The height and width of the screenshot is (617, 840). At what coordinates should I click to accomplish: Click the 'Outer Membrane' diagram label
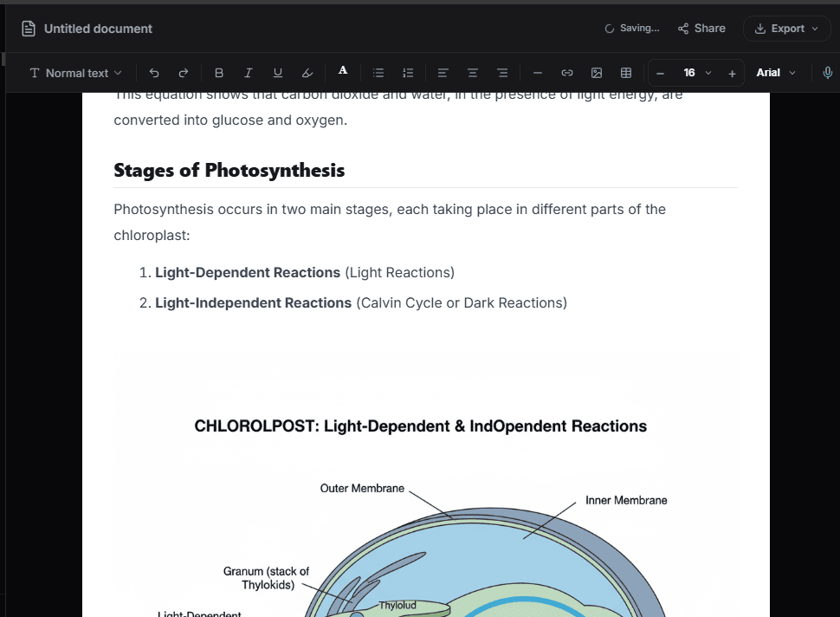[362, 489]
